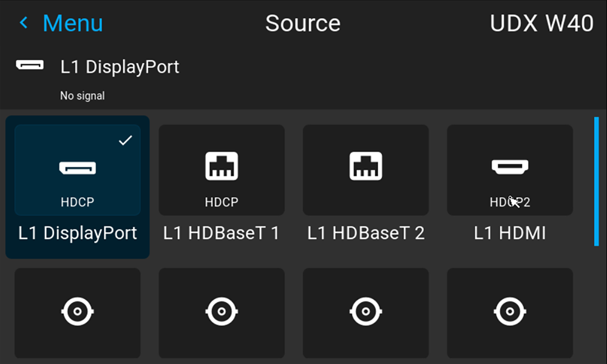Click the HDBaseT 1 ethernet port icon
The width and height of the screenshot is (607, 364).
(x=222, y=166)
